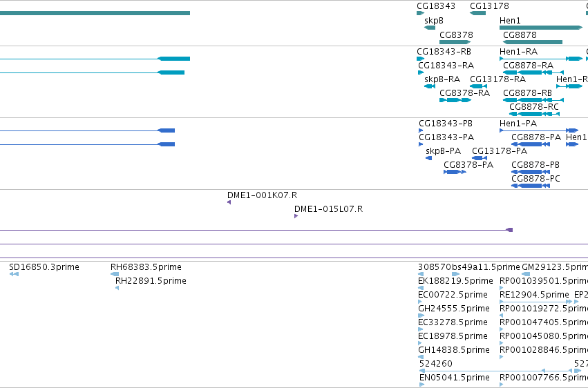Click the SD16850.3prime EST label

coord(44,267)
